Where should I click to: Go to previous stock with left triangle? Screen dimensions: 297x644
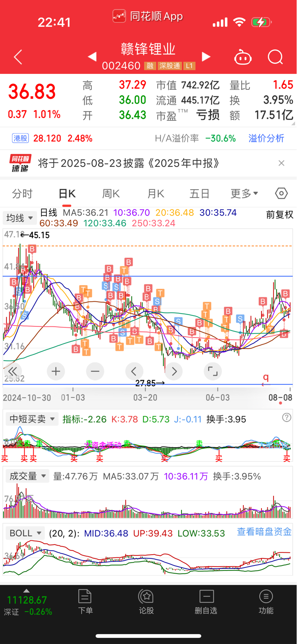92,57
